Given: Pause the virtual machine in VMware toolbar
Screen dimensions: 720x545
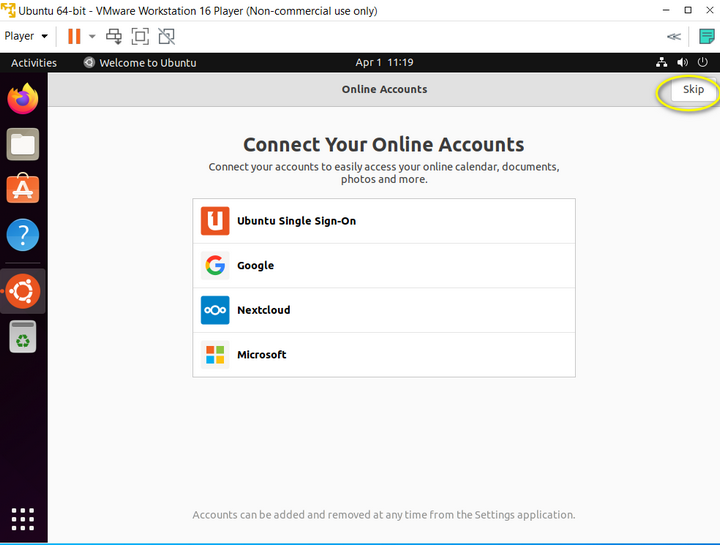Looking at the screenshot, I should (74, 36).
